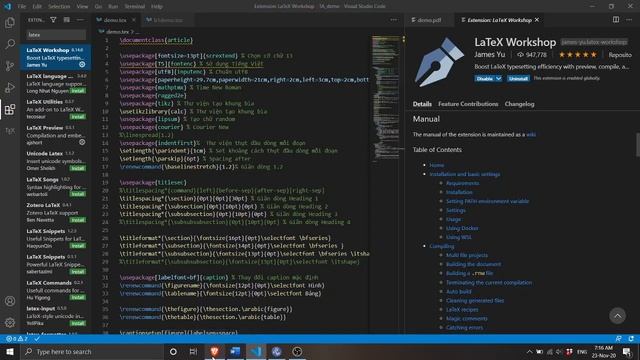
Task: Click the gear on LaTeX Workshop row
Action: tap(82, 64)
